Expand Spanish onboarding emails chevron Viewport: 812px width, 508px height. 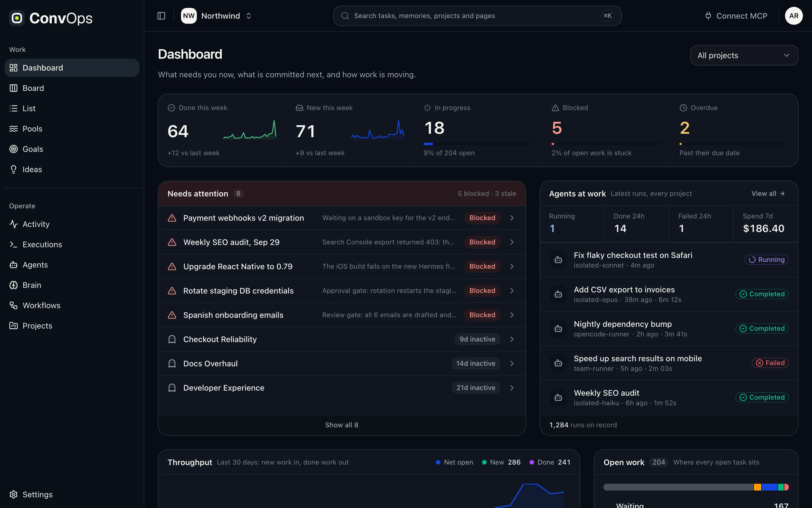pyautogui.click(x=512, y=315)
